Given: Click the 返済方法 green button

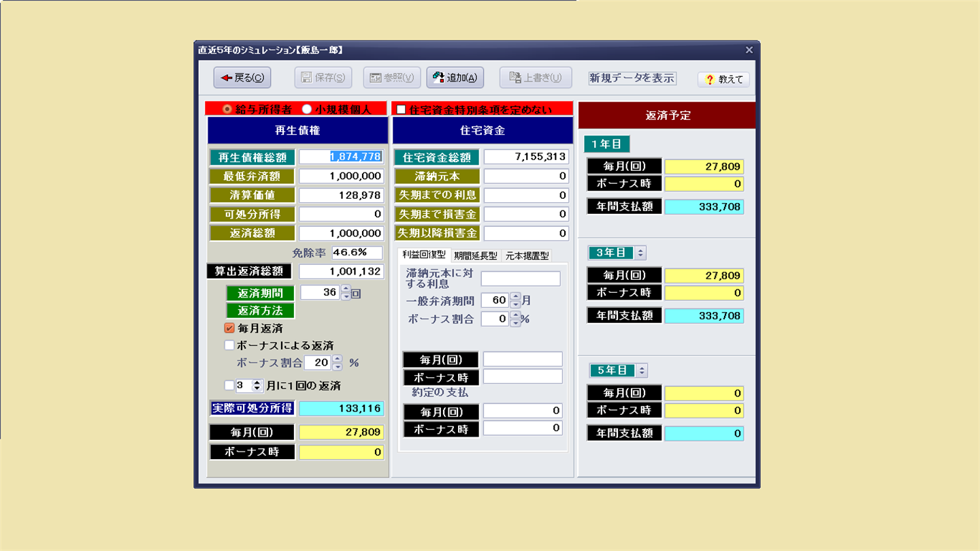Looking at the screenshot, I should click(x=260, y=311).
